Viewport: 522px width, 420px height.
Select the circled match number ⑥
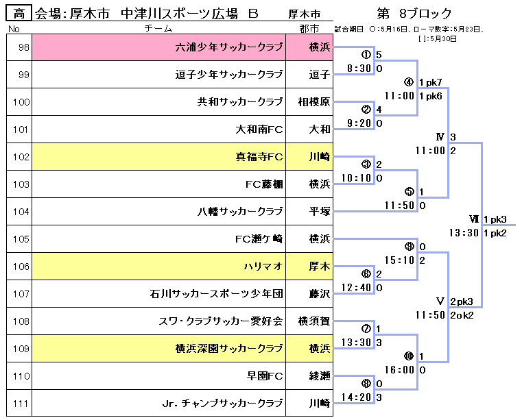(366, 274)
